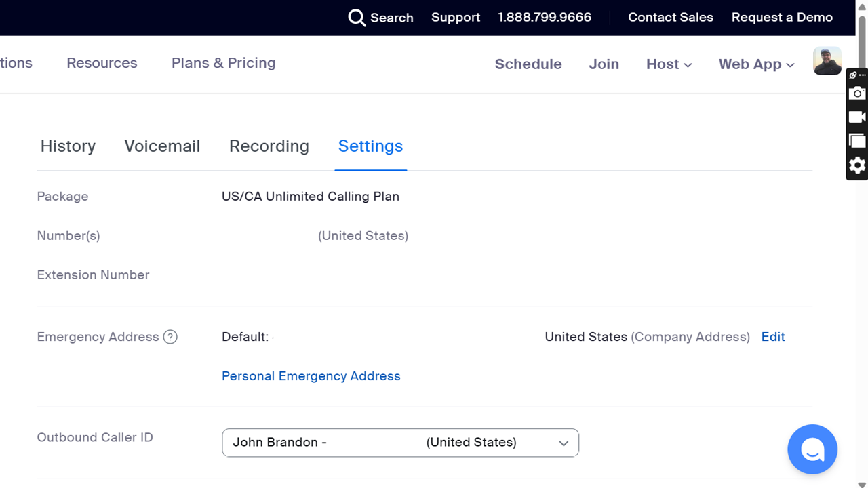868x488 pixels.
Task: Open the gallery stack icon in side toolbar
Action: pos(857,141)
